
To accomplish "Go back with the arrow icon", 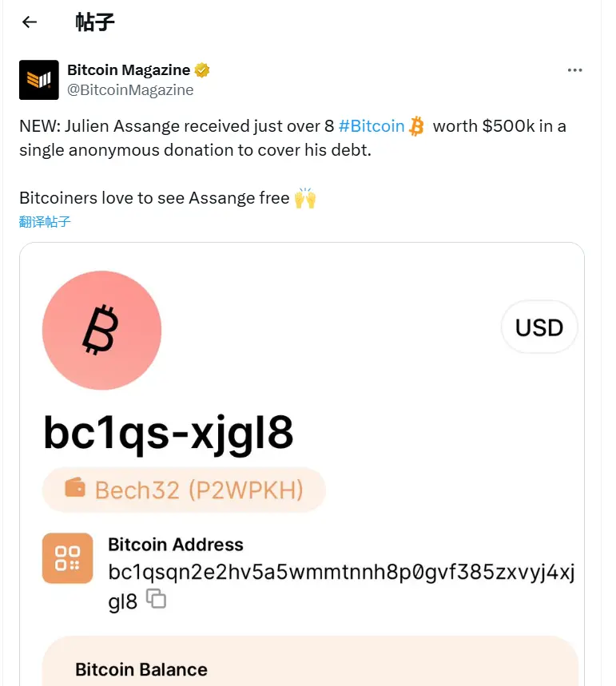I will 30,22.
